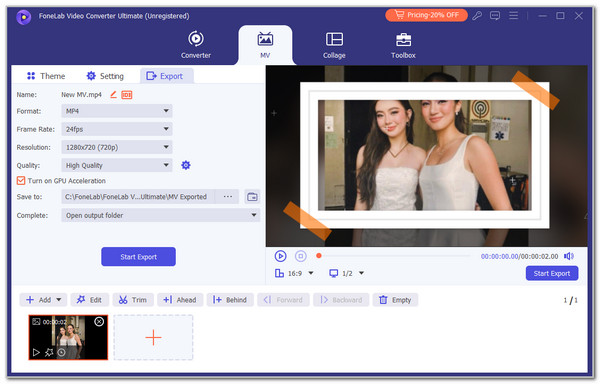Click the preview playback progress slider
Viewport: 600px width, 384px height.
pyautogui.click(x=394, y=256)
